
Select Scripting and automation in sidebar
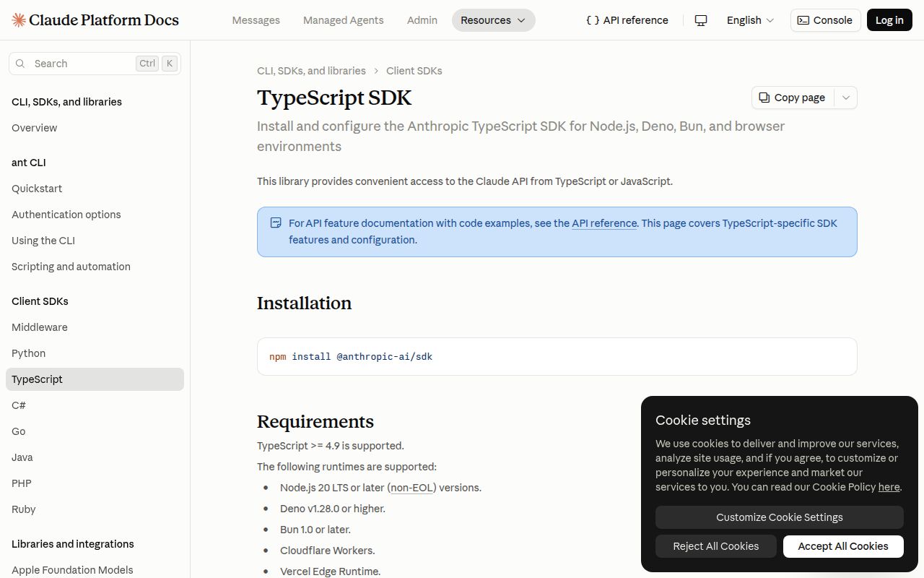coord(95,267)
